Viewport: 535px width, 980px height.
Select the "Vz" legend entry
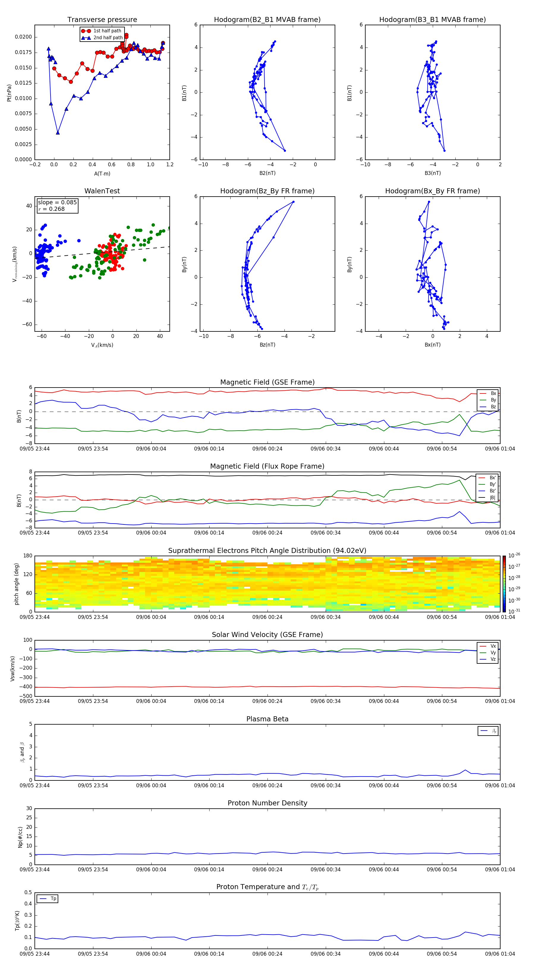pyautogui.click(x=488, y=659)
